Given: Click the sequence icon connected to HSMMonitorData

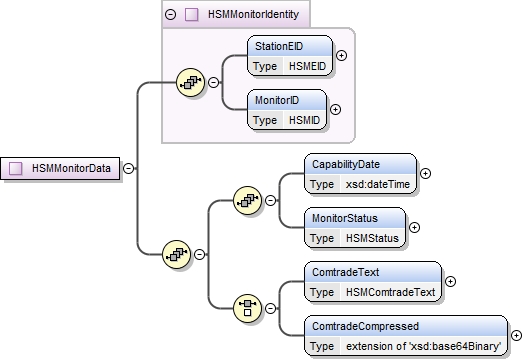Looking at the screenshot, I should coord(176,254).
